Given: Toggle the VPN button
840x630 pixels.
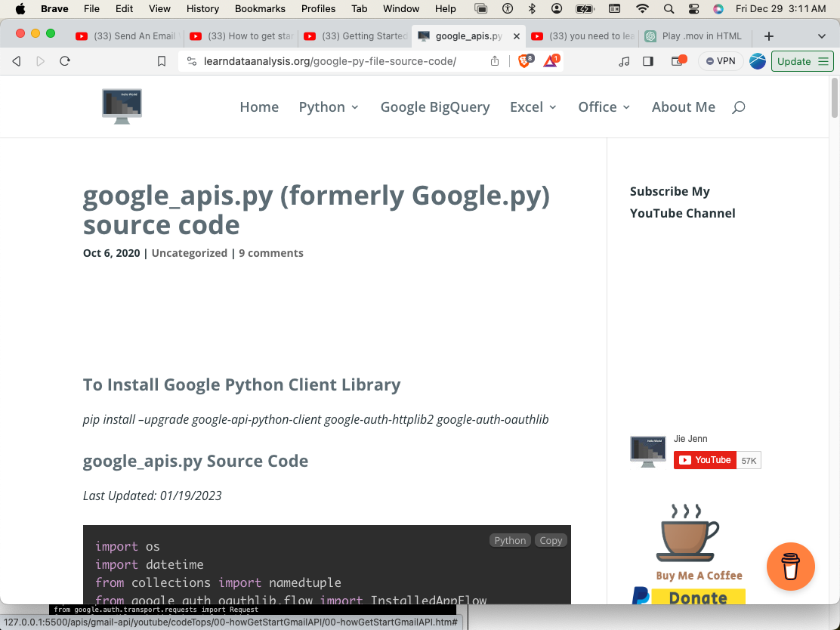Looking at the screenshot, I should click(x=721, y=61).
